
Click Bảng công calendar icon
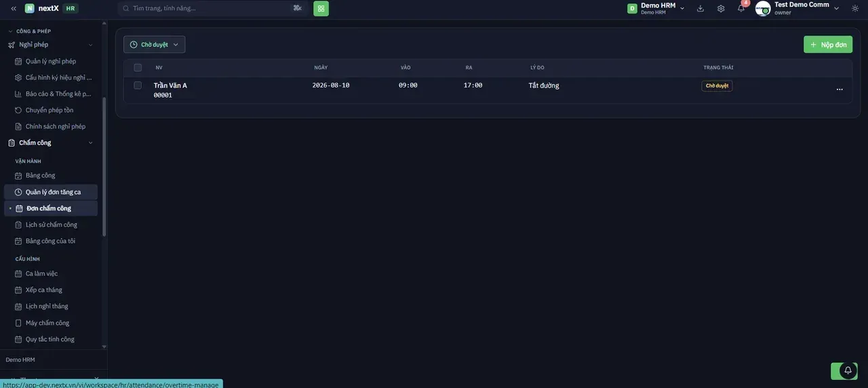(18, 176)
